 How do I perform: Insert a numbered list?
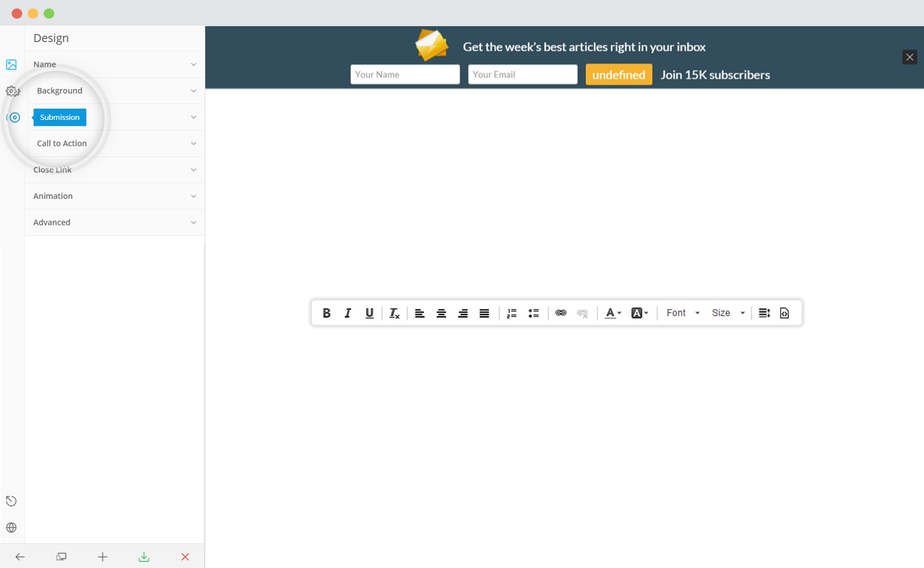coord(512,313)
